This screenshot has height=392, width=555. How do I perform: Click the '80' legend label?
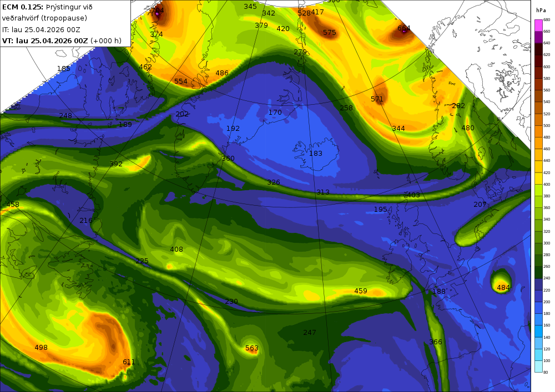point(546,372)
